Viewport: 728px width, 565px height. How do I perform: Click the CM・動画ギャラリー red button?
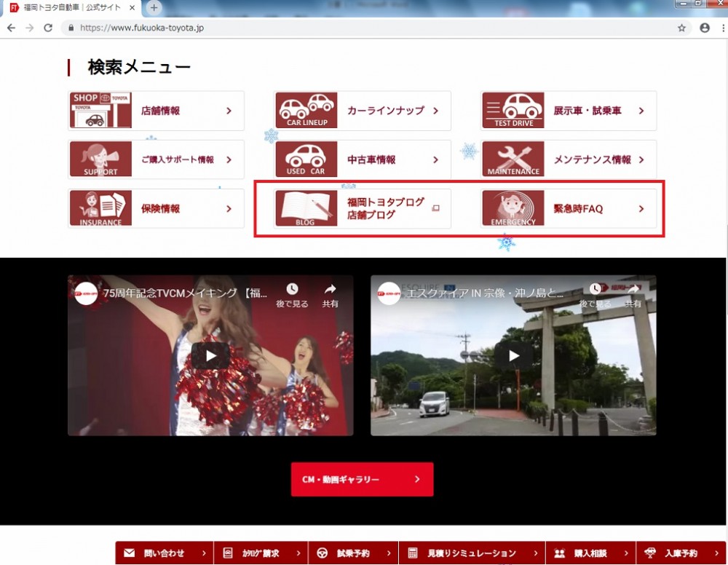(362, 479)
